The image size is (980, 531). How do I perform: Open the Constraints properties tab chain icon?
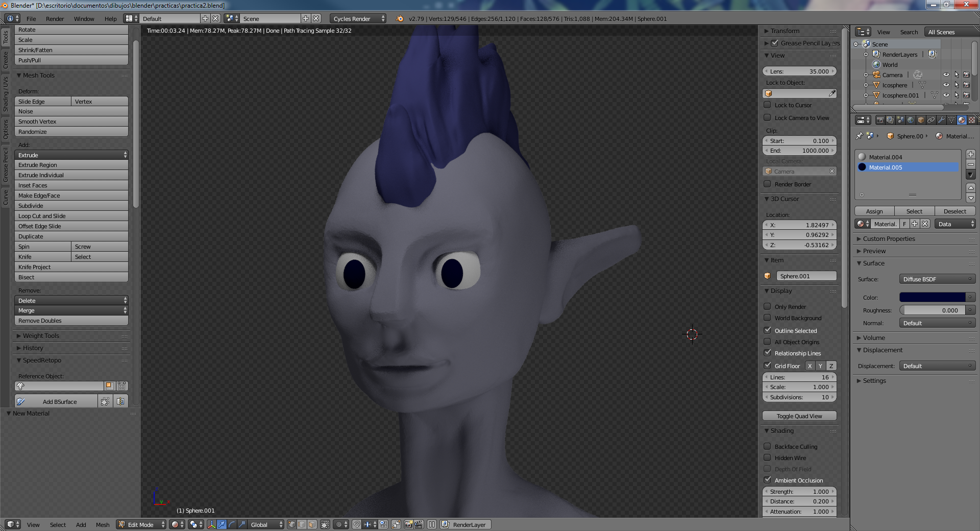[931, 120]
